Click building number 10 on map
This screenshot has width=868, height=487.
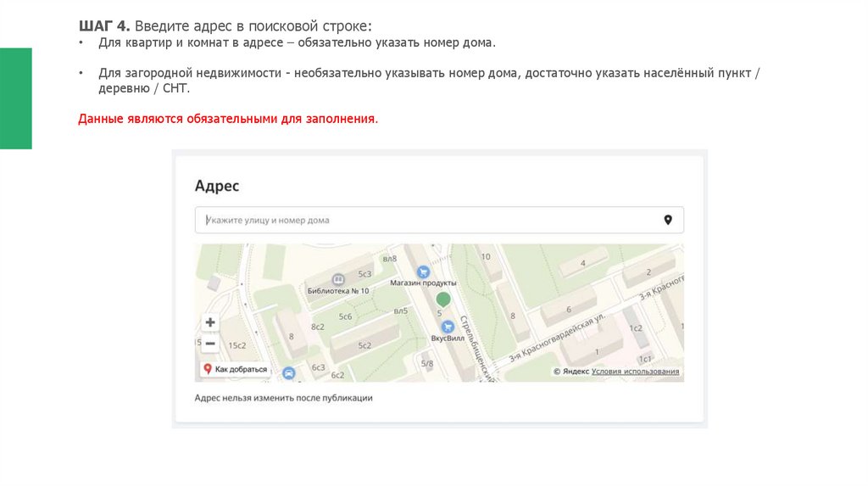[x=486, y=256]
